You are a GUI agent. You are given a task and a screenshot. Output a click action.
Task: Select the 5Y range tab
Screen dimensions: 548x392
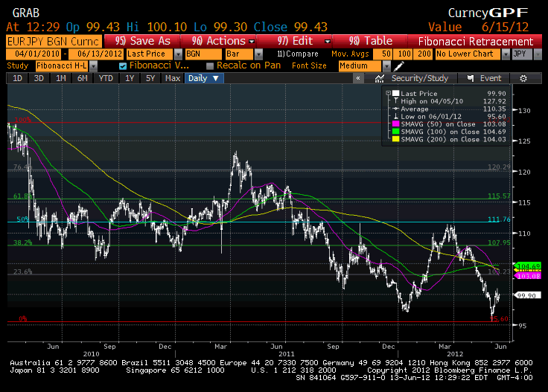point(150,78)
